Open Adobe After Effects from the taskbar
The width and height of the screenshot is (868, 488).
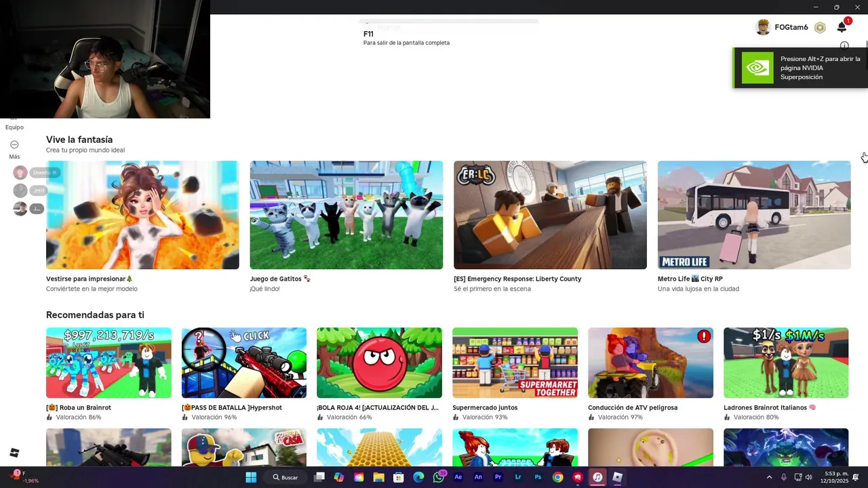pyautogui.click(x=458, y=477)
